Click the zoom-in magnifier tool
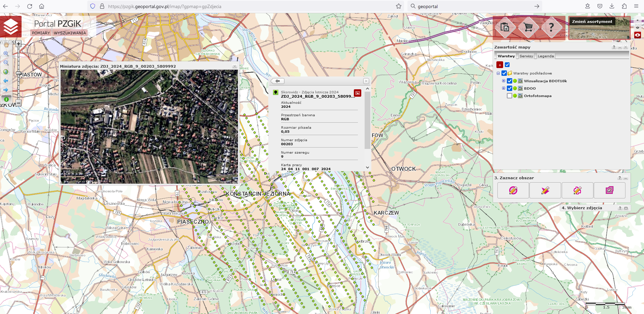The width and height of the screenshot is (644, 314). (x=6, y=53)
